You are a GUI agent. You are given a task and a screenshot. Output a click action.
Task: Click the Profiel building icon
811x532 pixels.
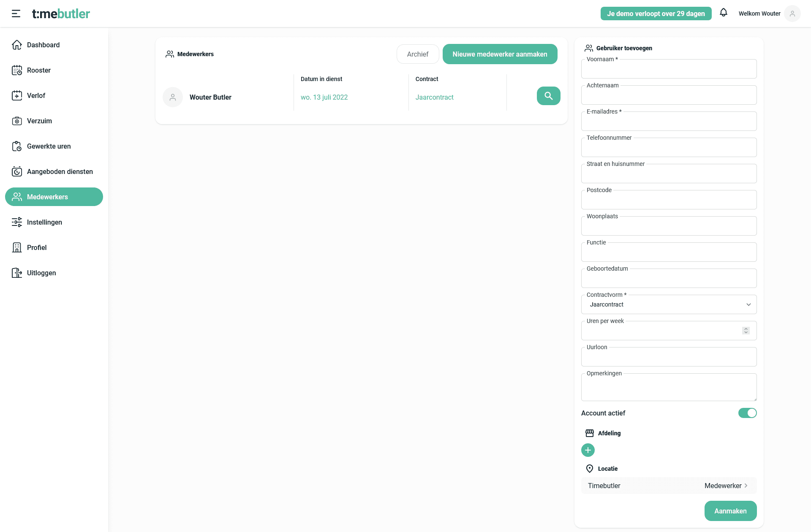[17, 247]
